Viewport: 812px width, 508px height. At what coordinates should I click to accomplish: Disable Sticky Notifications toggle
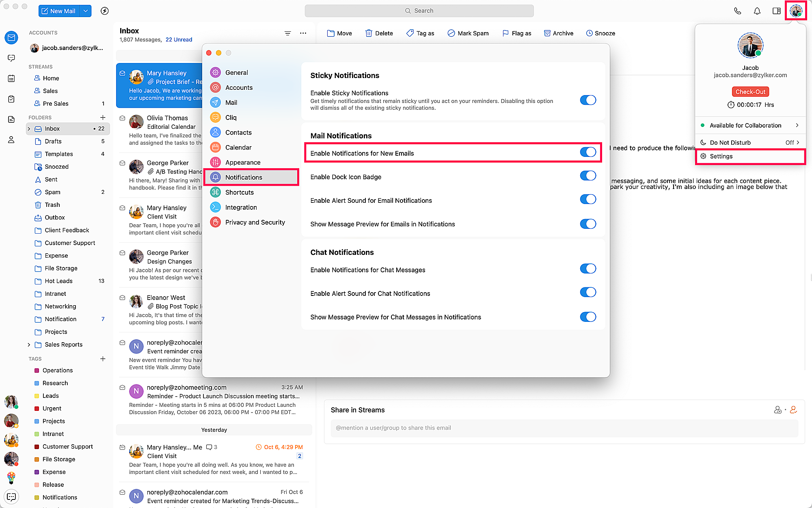click(587, 100)
